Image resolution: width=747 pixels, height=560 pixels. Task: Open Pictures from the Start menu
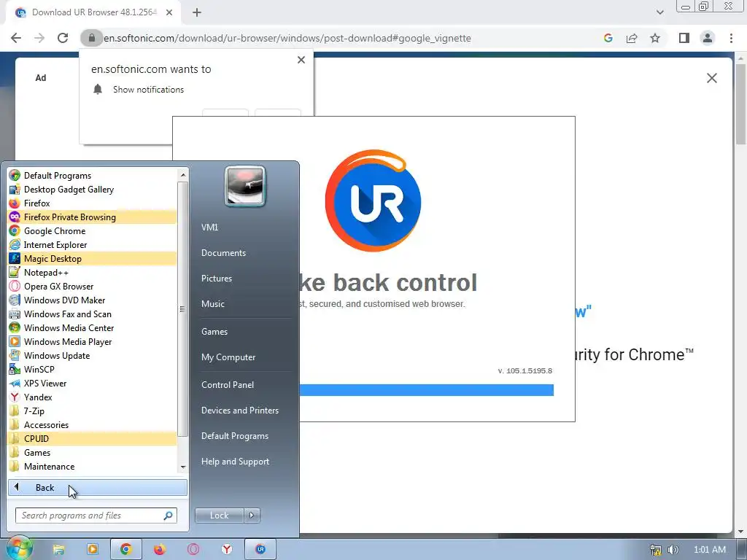point(216,278)
